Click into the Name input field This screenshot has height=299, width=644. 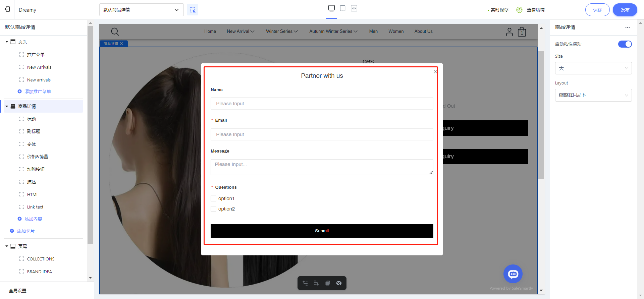pyautogui.click(x=322, y=104)
